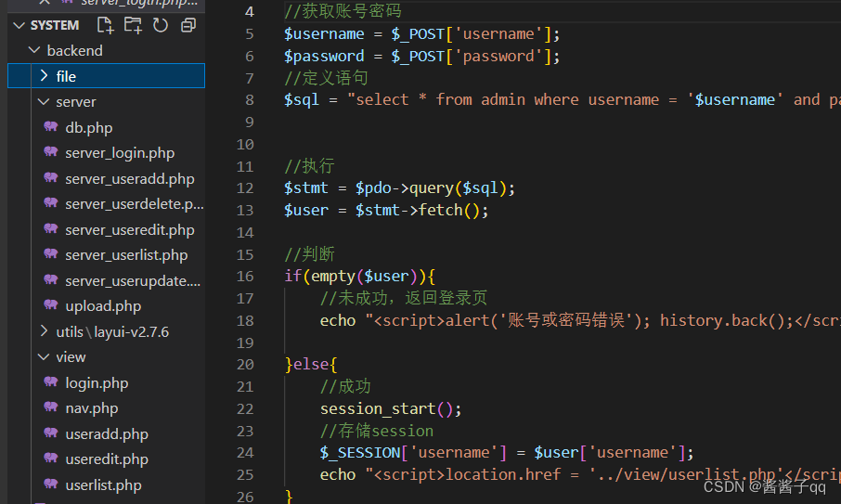Collapse the server folder
The height and width of the screenshot is (504, 841).
click(x=44, y=101)
